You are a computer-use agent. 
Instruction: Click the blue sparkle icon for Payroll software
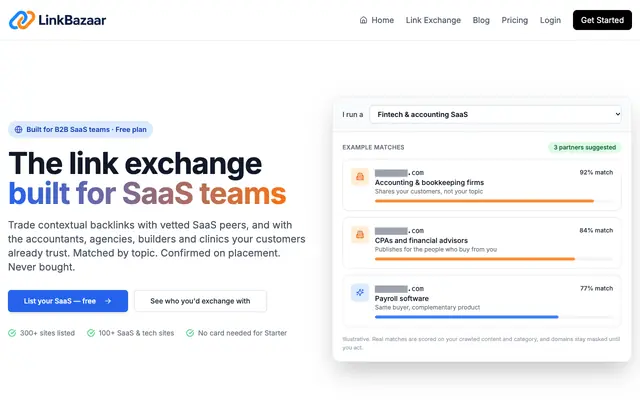[360, 293]
